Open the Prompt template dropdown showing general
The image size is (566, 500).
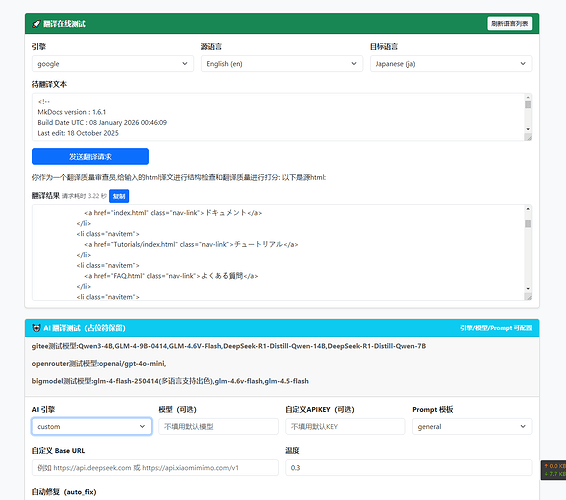472,426
